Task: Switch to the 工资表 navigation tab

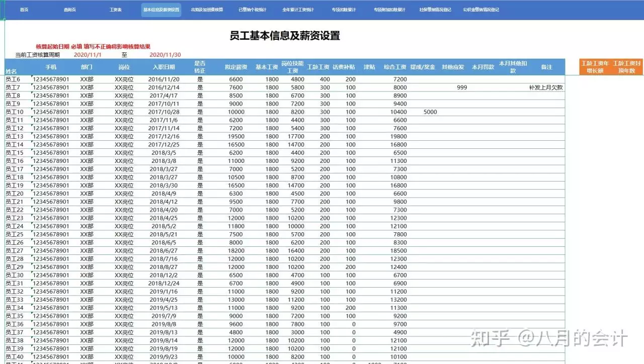Action: [x=117, y=9]
